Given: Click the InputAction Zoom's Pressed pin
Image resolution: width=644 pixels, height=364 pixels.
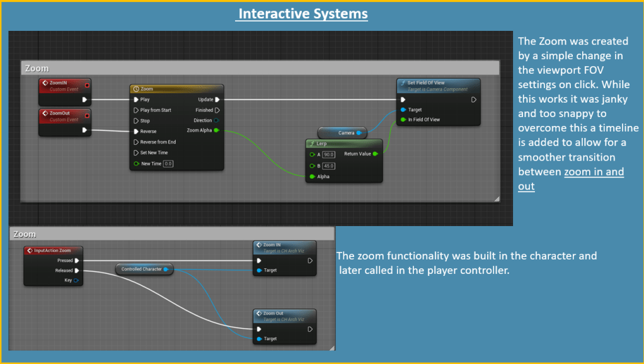Looking at the screenshot, I should 77,260.
